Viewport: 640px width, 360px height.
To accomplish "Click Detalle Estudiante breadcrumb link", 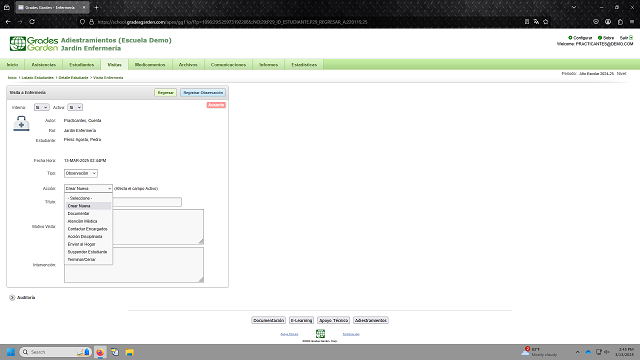I will pos(73,78).
